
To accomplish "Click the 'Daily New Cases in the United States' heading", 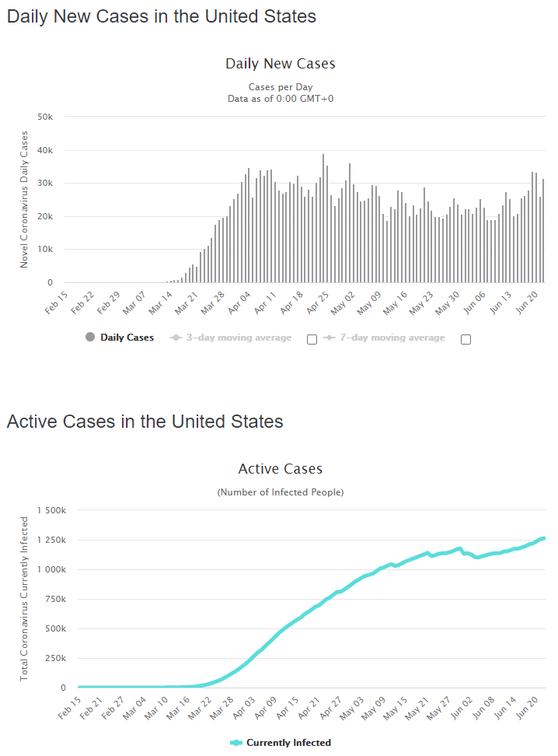I will 162,16.
